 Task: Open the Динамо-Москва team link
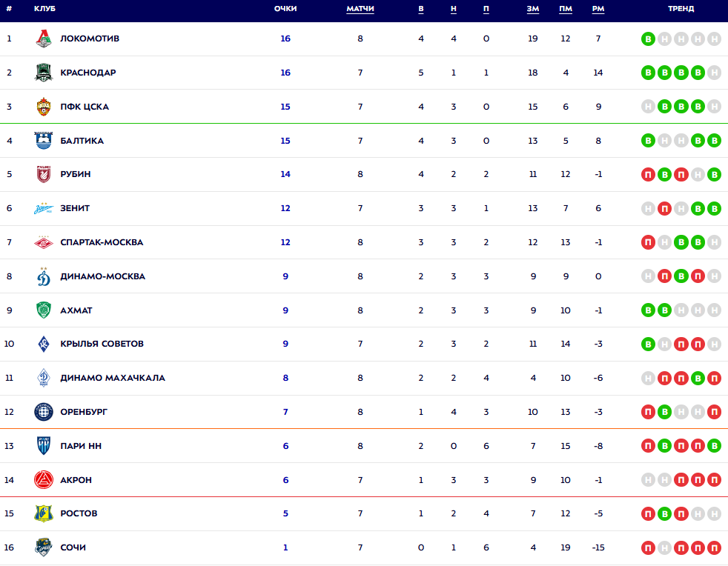[102, 276]
